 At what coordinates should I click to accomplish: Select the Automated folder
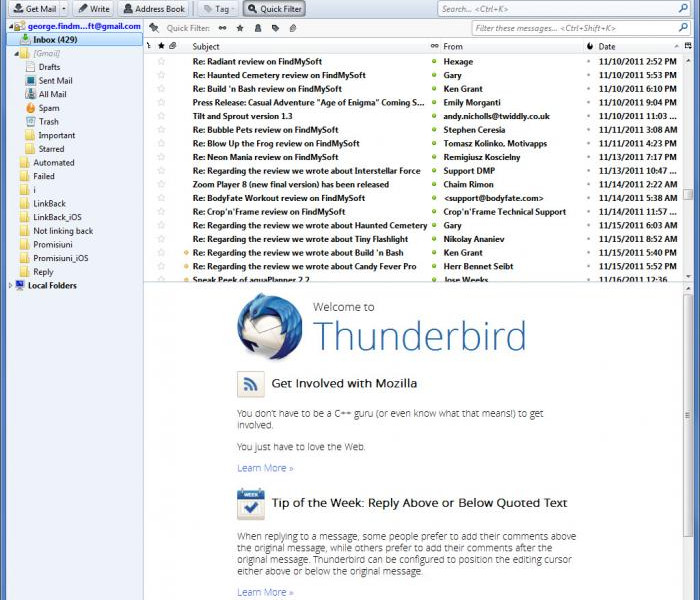(54, 162)
